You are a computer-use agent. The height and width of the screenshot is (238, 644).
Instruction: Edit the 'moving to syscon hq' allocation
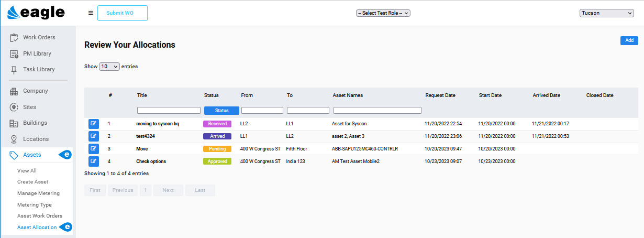pos(94,124)
